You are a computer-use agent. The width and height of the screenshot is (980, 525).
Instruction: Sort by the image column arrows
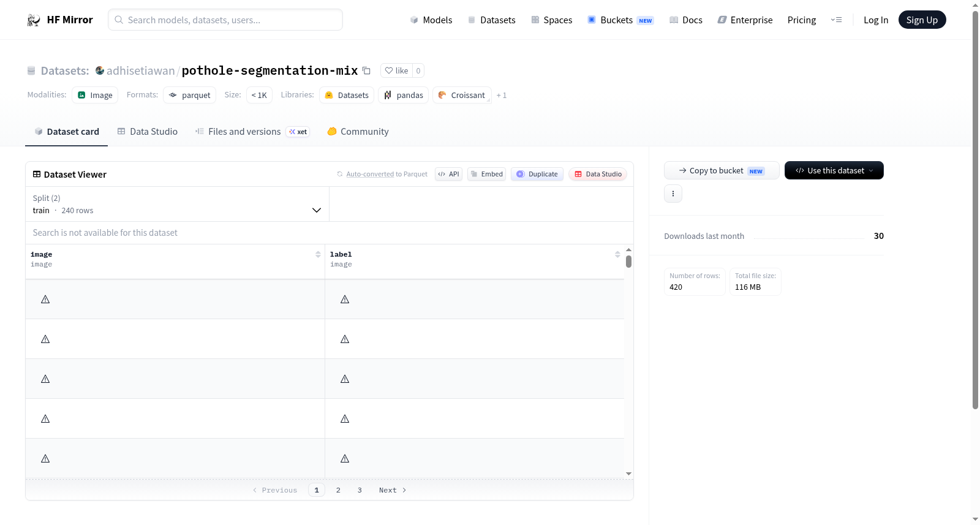pos(318,254)
